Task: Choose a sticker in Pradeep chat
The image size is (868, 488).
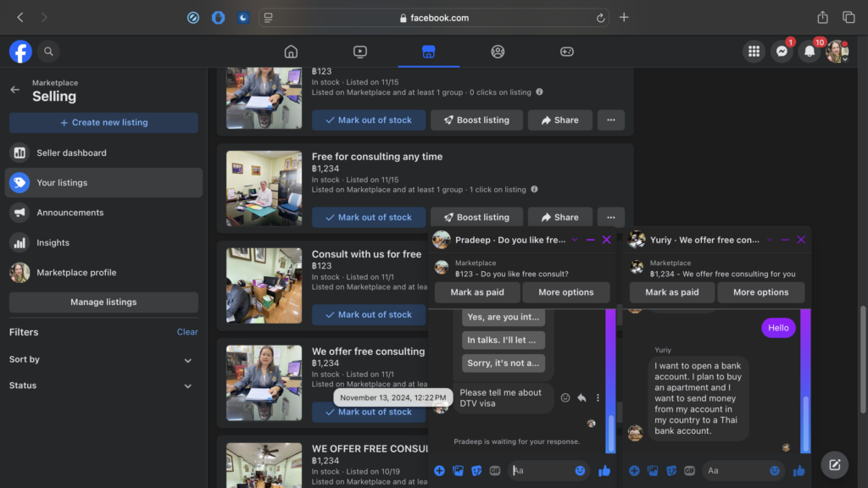Action: tap(476, 470)
